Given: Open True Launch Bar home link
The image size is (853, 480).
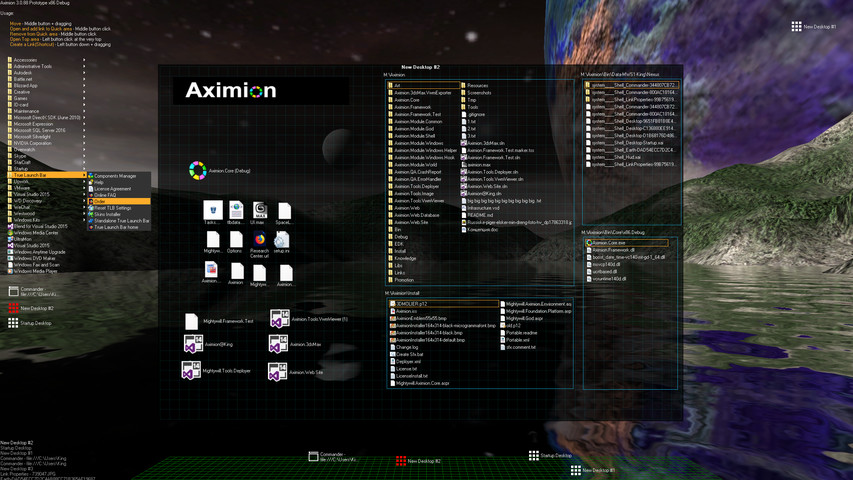Looking at the screenshot, I should pyautogui.click(x=115, y=227).
